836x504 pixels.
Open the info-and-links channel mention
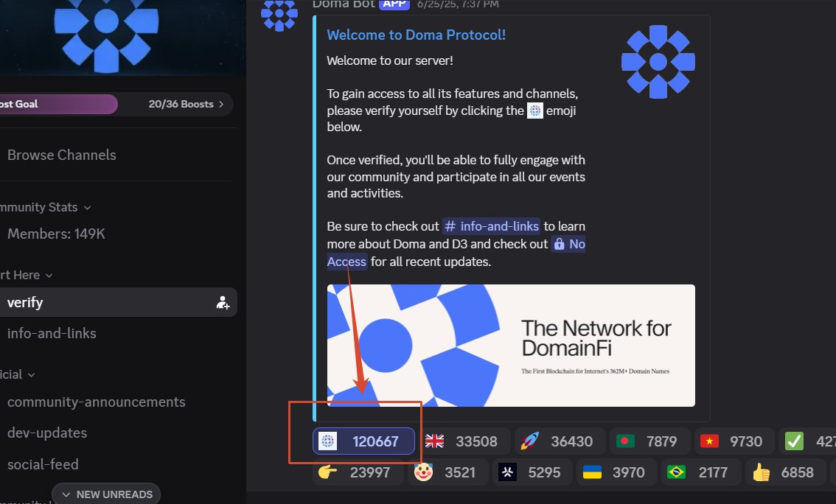pos(491,226)
